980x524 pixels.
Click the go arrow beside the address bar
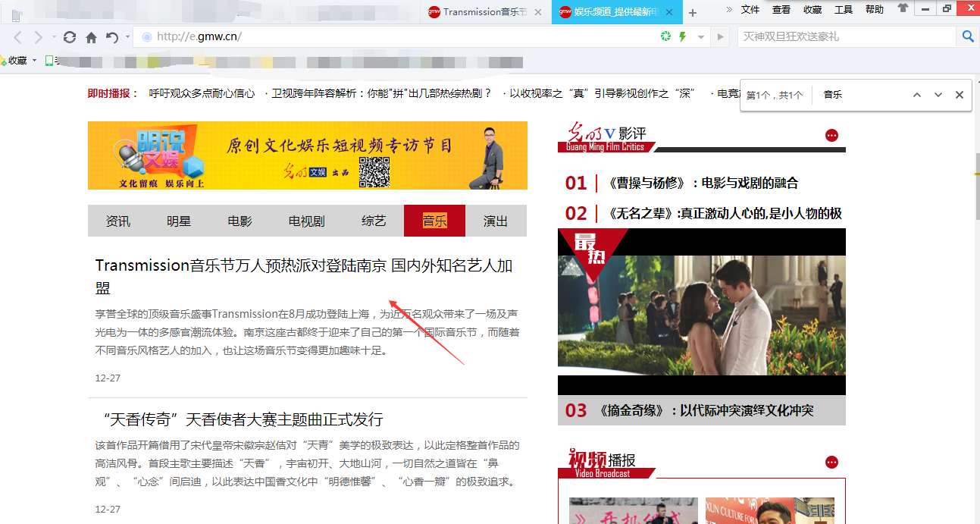point(720,36)
